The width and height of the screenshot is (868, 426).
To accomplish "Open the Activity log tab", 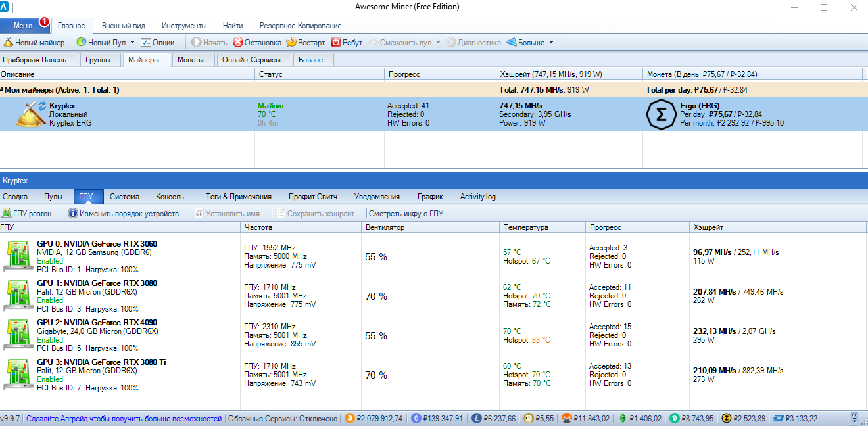I will [x=478, y=196].
